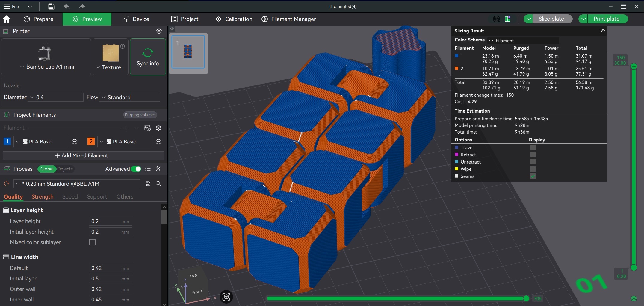Switch to the Speed settings tab
The image size is (644, 306).
click(70, 197)
